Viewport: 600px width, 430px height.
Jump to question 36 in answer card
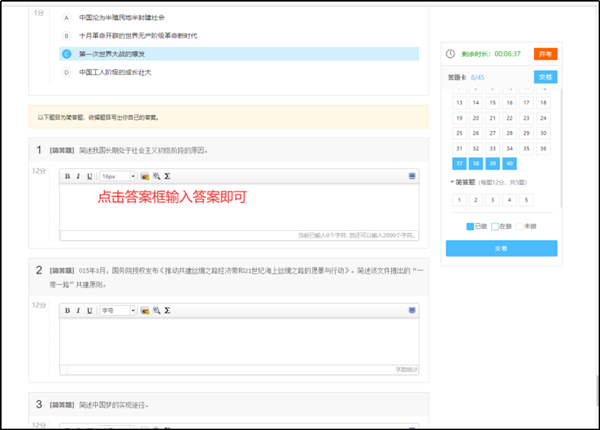tap(543, 148)
